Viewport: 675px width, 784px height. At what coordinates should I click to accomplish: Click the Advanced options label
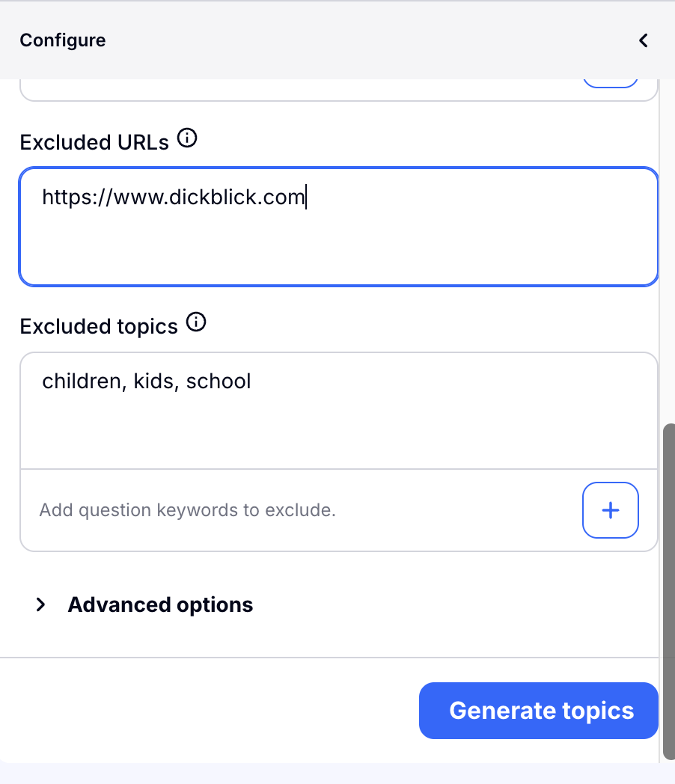[160, 604]
